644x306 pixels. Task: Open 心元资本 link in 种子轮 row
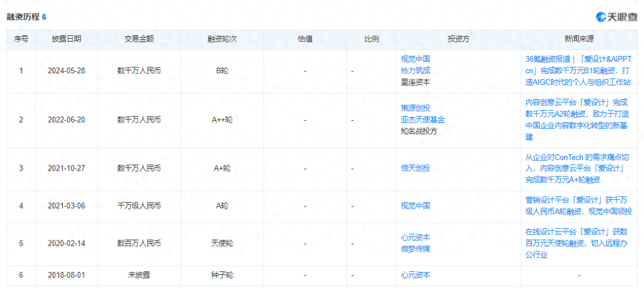point(415,275)
